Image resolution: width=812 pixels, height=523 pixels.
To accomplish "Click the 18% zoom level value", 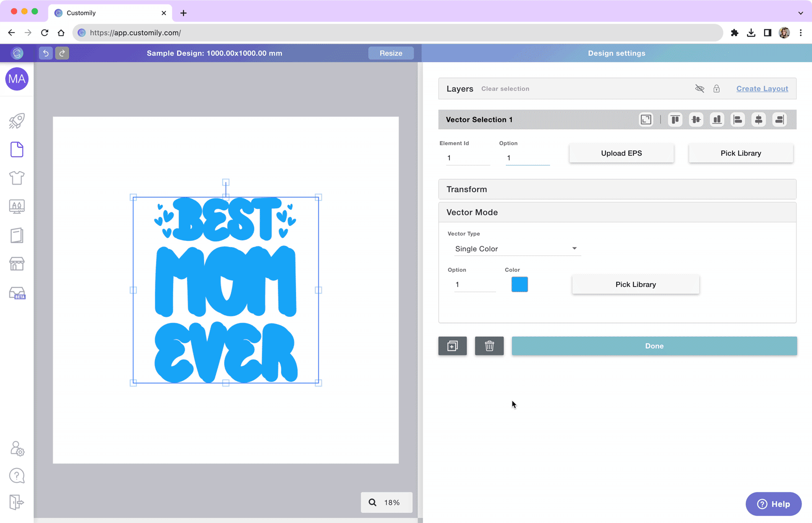I will 392,502.
